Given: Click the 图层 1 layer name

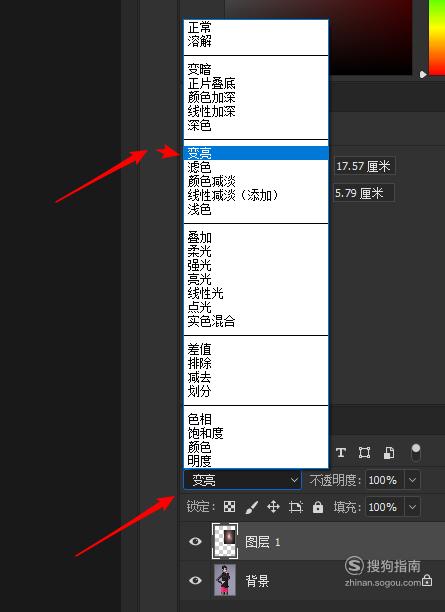Looking at the screenshot, I should [x=262, y=542].
